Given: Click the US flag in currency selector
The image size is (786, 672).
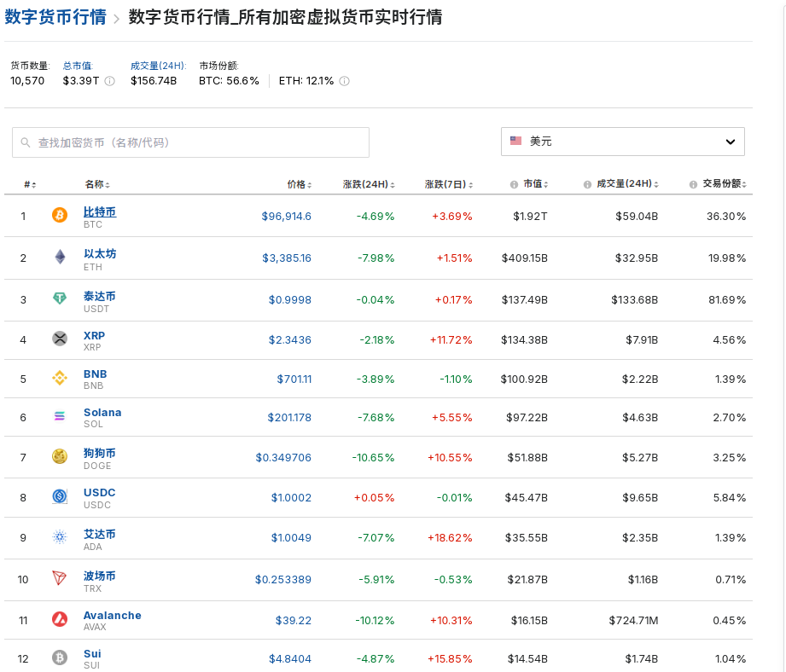Looking at the screenshot, I should click(515, 141).
